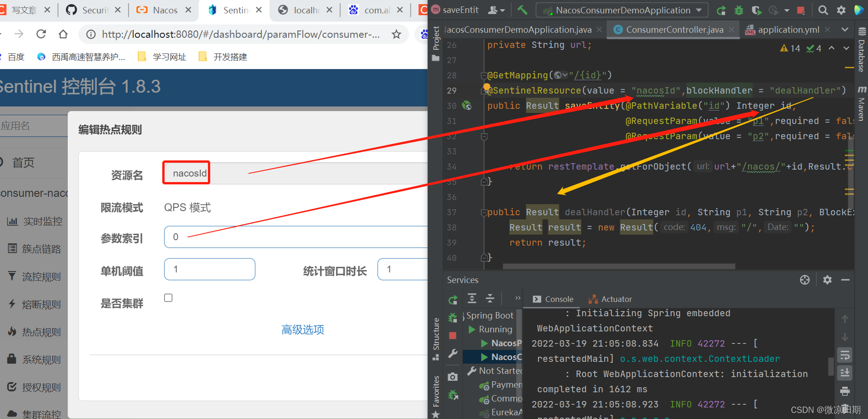Click the Build project hammer icon

tap(522, 10)
